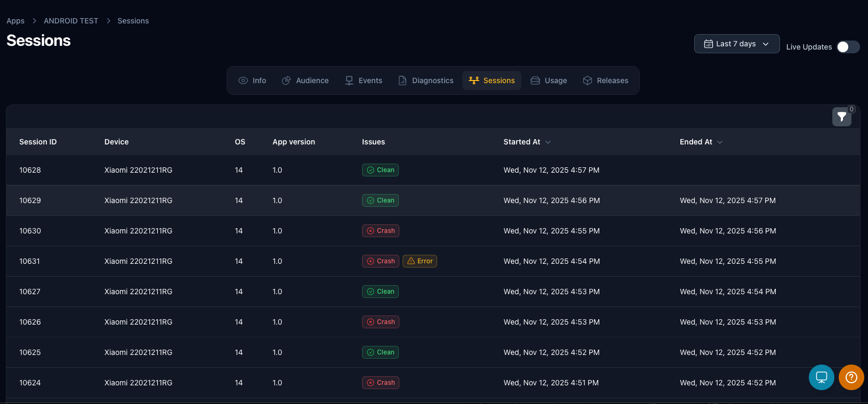Viewport: 868px width, 404px height.
Task: Click the calendar icon in date selector
Action: coord(709,44)
